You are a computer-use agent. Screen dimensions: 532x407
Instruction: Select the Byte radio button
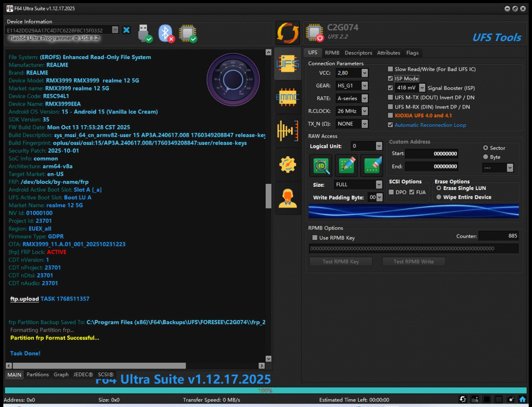pos(485,157)
